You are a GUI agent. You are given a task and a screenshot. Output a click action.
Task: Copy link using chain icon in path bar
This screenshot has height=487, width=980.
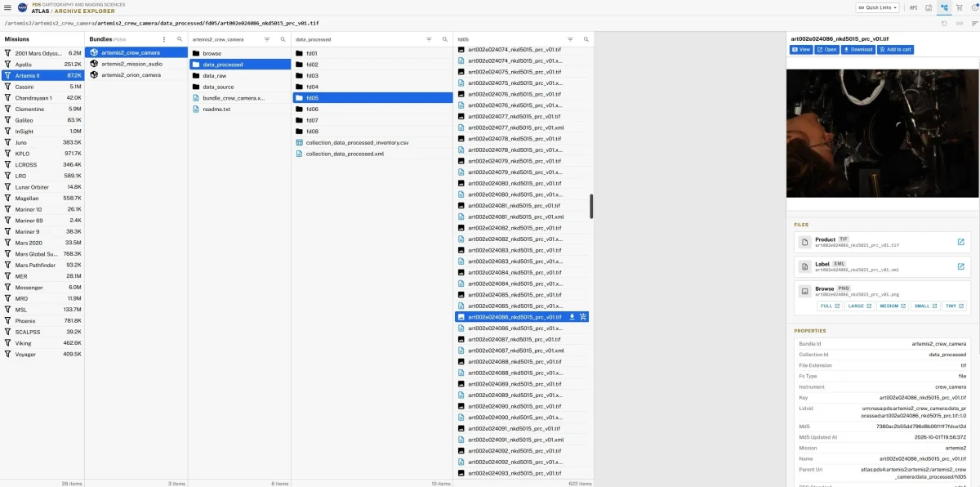coord(960,23)
